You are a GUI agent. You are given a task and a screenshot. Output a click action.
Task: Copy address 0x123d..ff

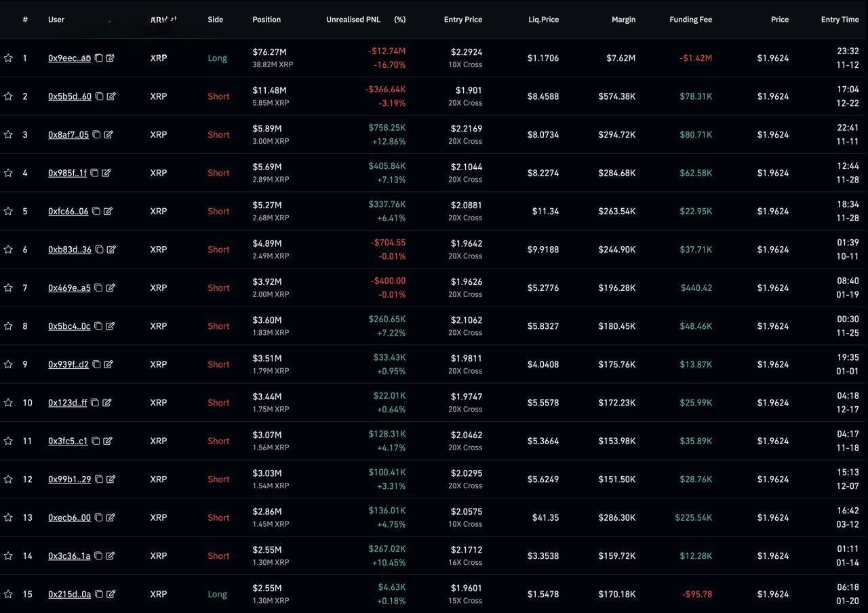click(95, 403)
